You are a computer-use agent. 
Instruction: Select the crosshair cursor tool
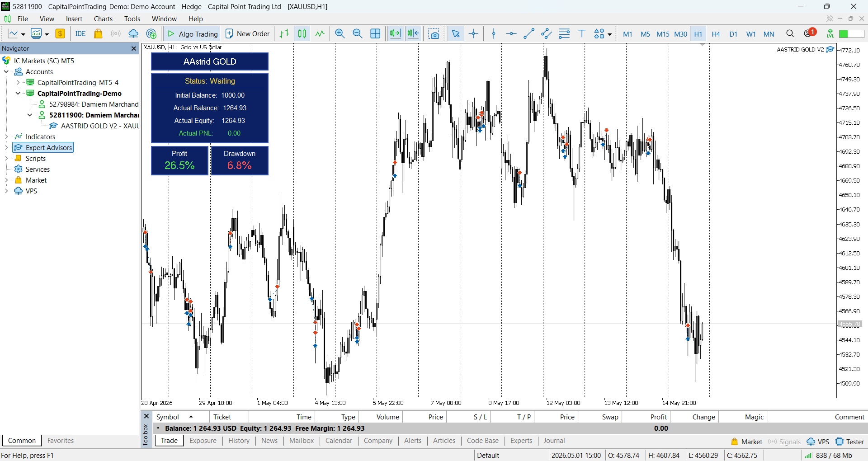coord(473,34)
